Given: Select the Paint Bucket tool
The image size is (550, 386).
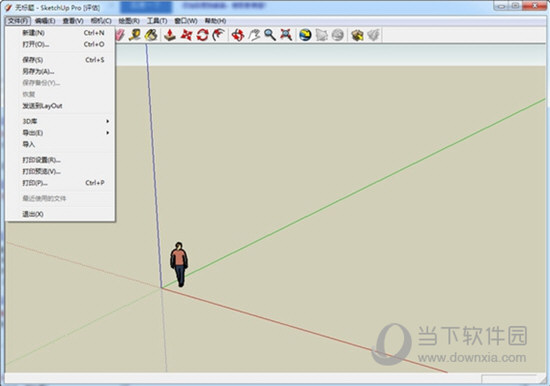Looking at the screenshot, I should coord(151,35).
